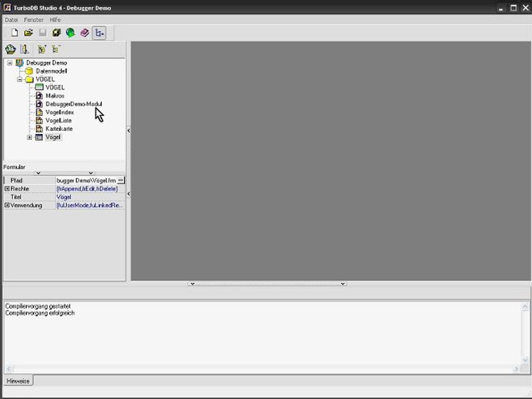This screenshot has height=399, width=532.
Task: Open the Datei menu
Action: tap(11, 20)
